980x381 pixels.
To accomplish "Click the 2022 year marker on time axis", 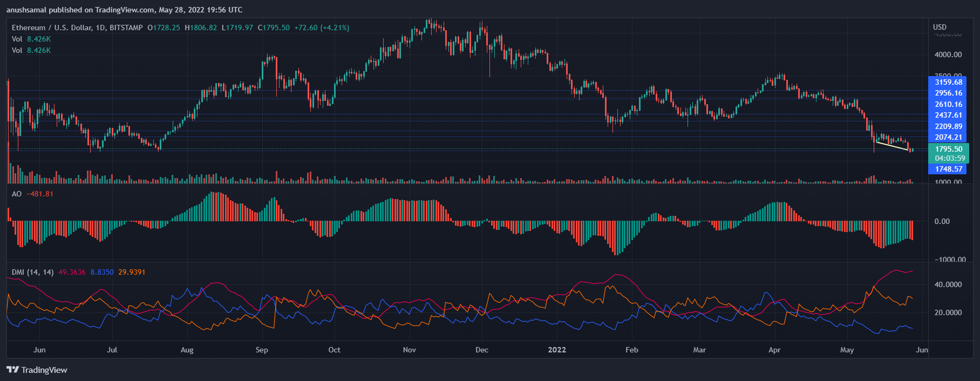I will click(x=557, y=350).
